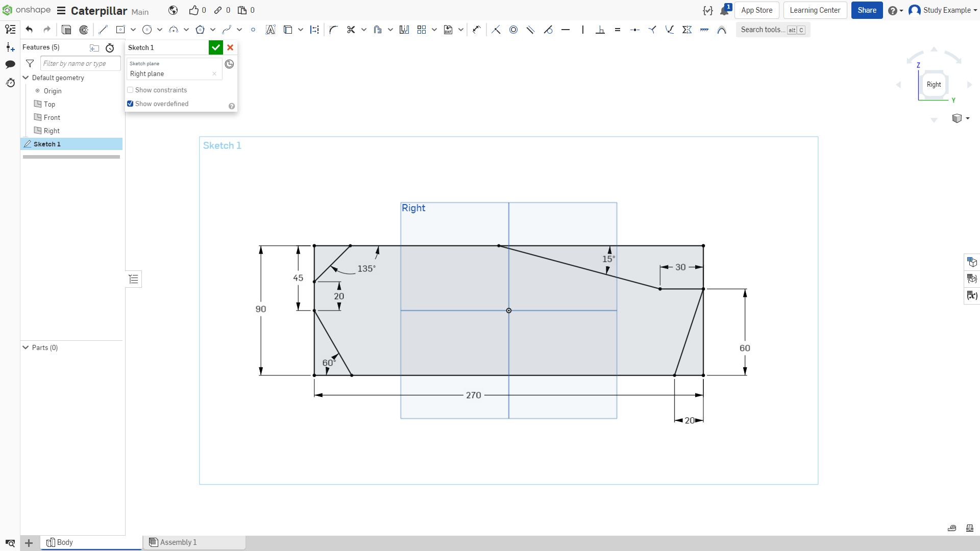The width and height of the screenshot is (980, 551).
Task: Apply the Perpendicular constraint
Action: click(x=600, y=30)
